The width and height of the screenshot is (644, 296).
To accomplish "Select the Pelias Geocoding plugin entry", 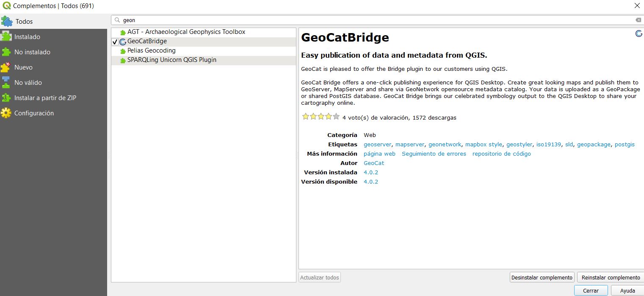I will [151, 50].
